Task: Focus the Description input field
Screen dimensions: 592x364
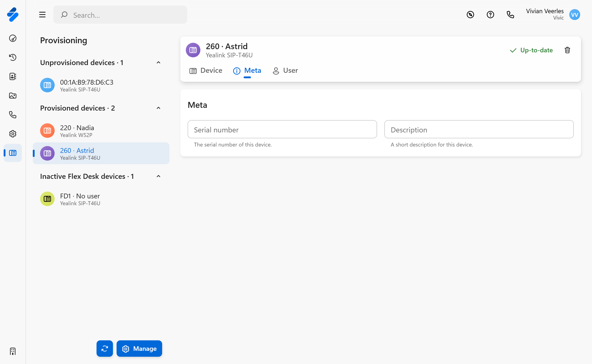Action: click(x=479, y=129)
